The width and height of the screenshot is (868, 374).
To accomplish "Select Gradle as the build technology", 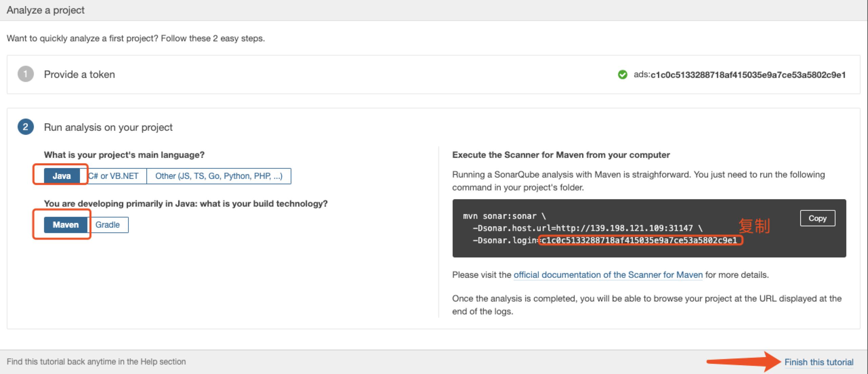I will (x=108, y=225).
